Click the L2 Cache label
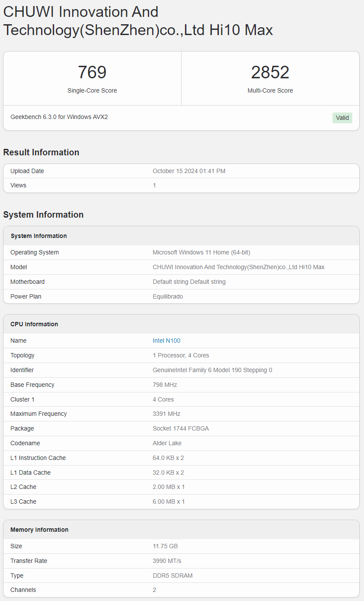Screen dimensions: 364x601 23,487
